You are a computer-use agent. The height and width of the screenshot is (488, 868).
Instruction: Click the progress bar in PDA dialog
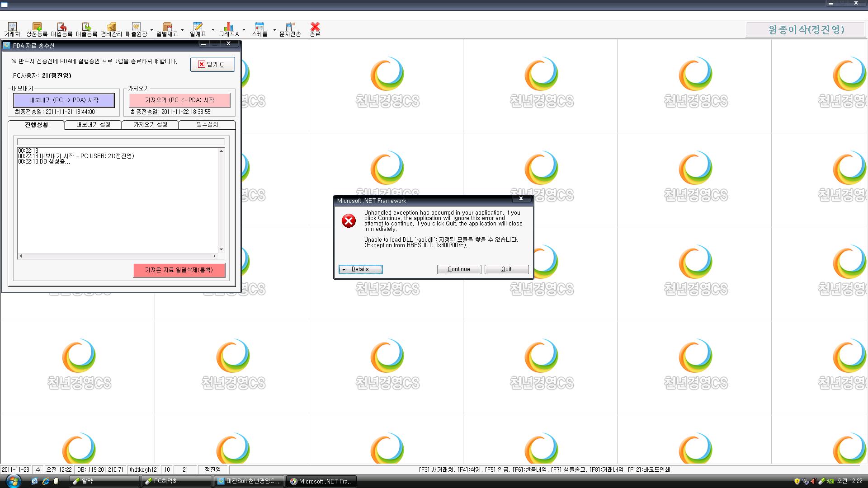tap(121, 141)
